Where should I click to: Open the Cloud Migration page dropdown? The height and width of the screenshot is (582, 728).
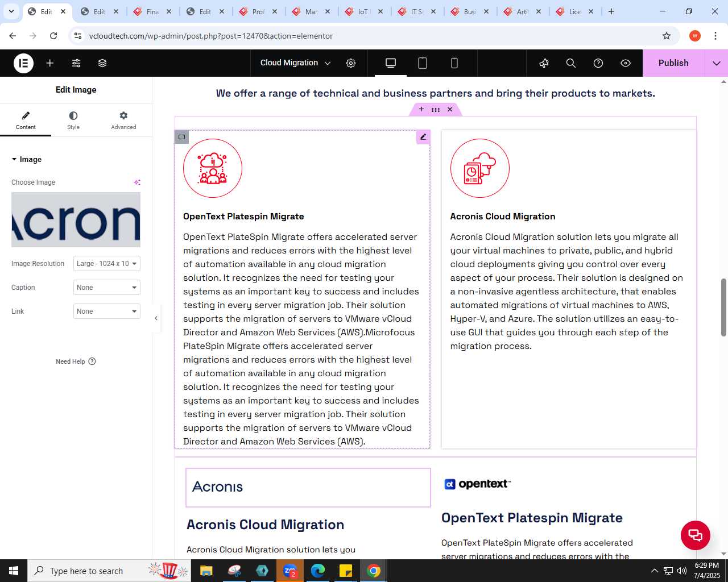(x=295, y=63)
